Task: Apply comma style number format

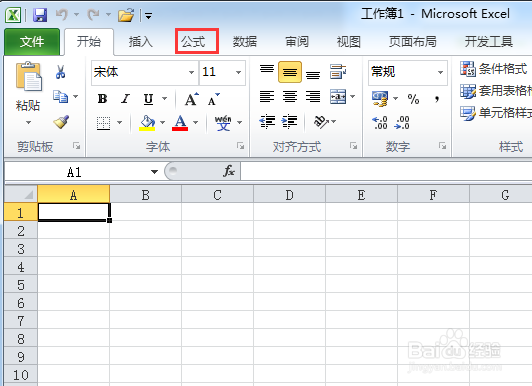Action: point(437,99)
